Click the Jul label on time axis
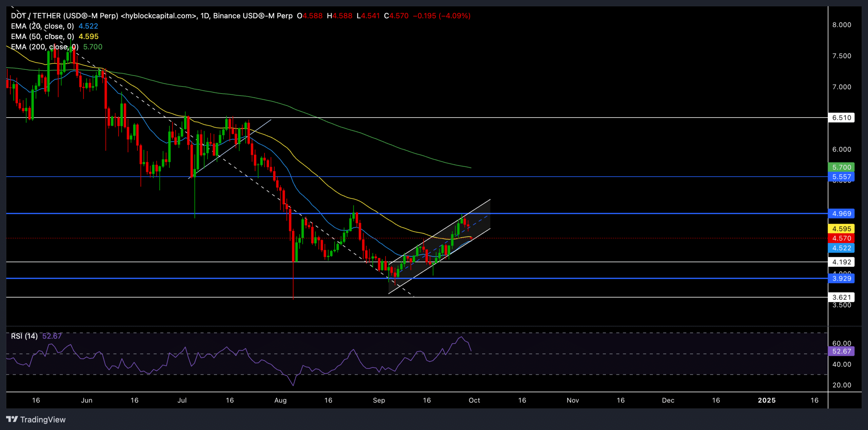The image size is (868, 430). [x=182, y=400]
